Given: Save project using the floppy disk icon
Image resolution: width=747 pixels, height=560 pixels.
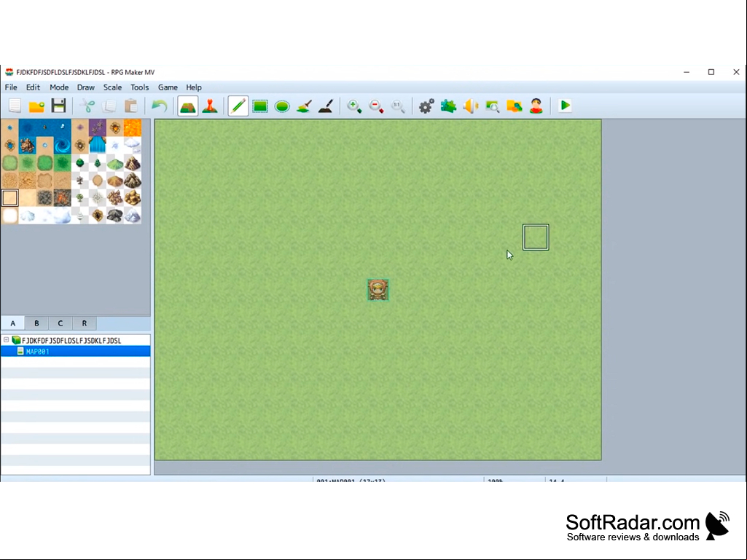Looking at the screenshot, I should (x=58, y=106).
